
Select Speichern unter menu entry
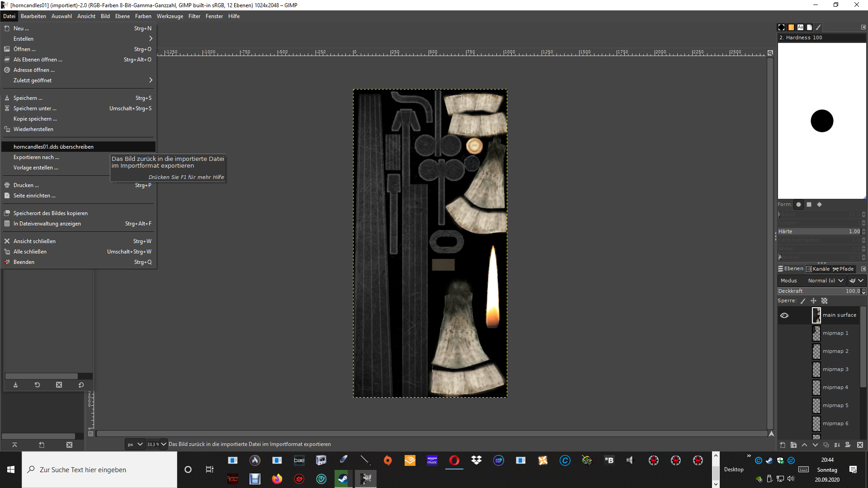[35, 108]
